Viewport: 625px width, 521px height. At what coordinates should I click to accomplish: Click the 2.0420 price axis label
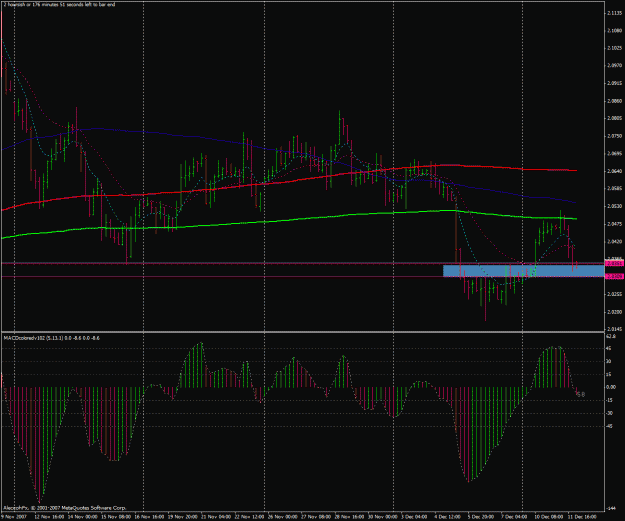point(614,241)
